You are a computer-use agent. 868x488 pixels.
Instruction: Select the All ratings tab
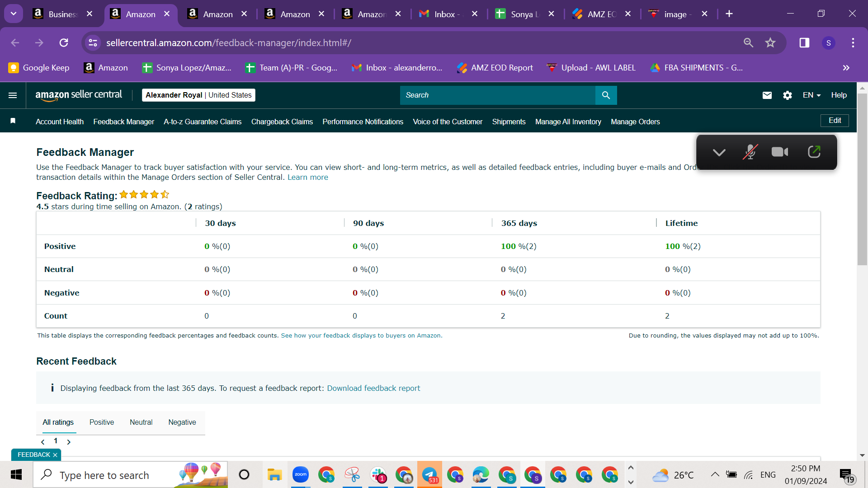click(58, 422)
